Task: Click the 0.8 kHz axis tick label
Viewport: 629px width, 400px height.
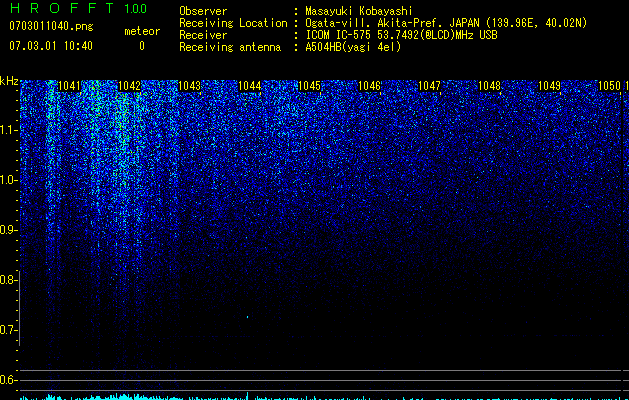Action: point(8,280)
